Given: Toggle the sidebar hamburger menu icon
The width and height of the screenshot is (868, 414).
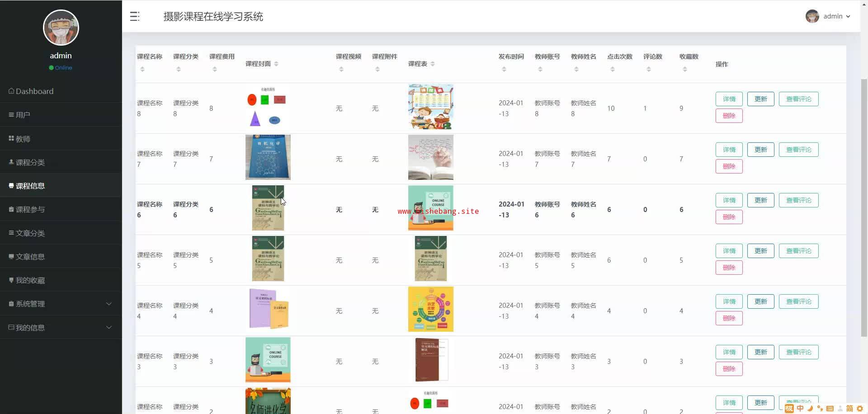Looking at the screenshot, I should click(x=134, y=17).
